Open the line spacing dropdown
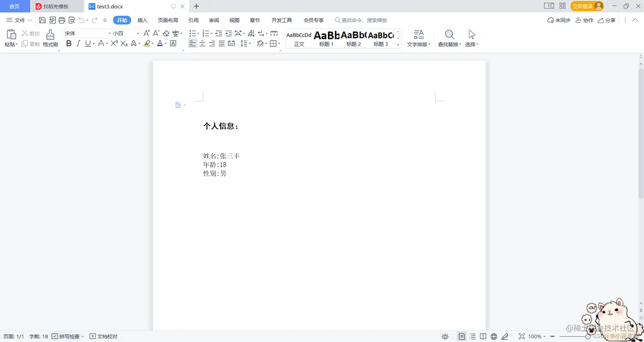Viewport: 644px width, 342px height. tap(249, 43)
